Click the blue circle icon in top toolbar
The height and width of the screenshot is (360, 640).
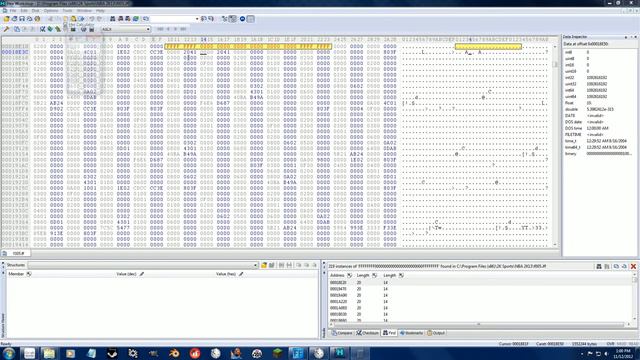242,19
